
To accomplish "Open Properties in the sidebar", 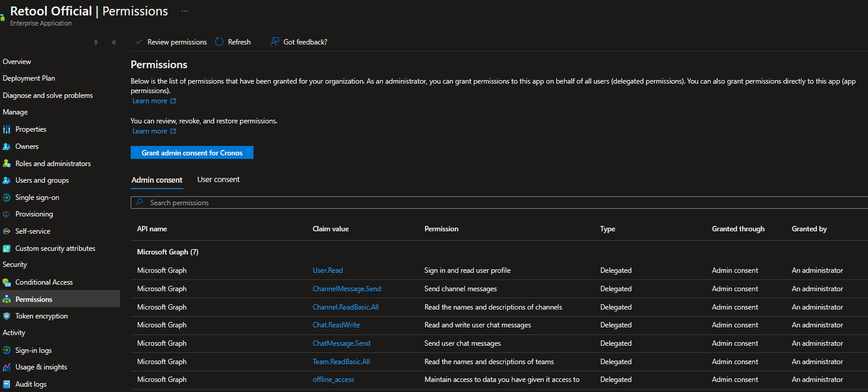I will pos(30,129).
